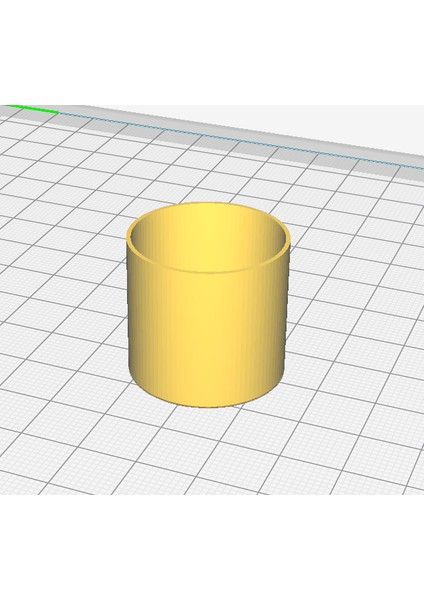This screenshot has height=600, width=424.
Task: Click the blank white area above the viewport
Action: pyautogui.click(x=212, y=52)
